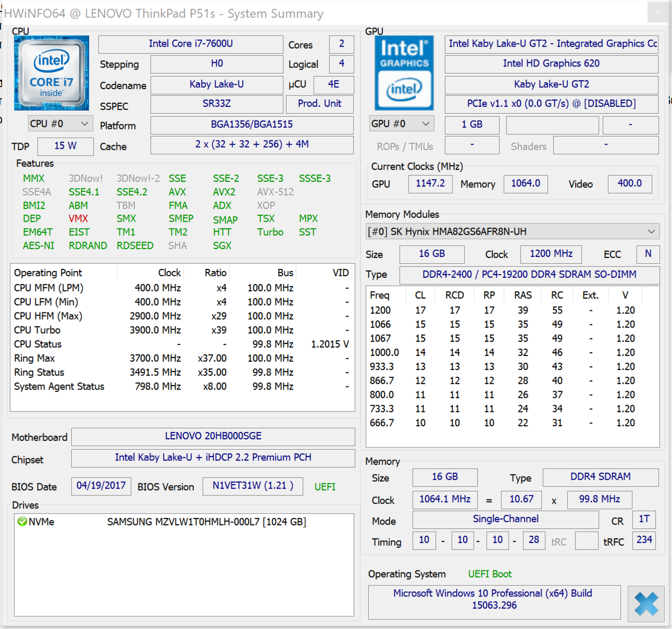Click the Codename Kaby Lake-U field
The height and width of the screenshot is (629, 672).
217,84
